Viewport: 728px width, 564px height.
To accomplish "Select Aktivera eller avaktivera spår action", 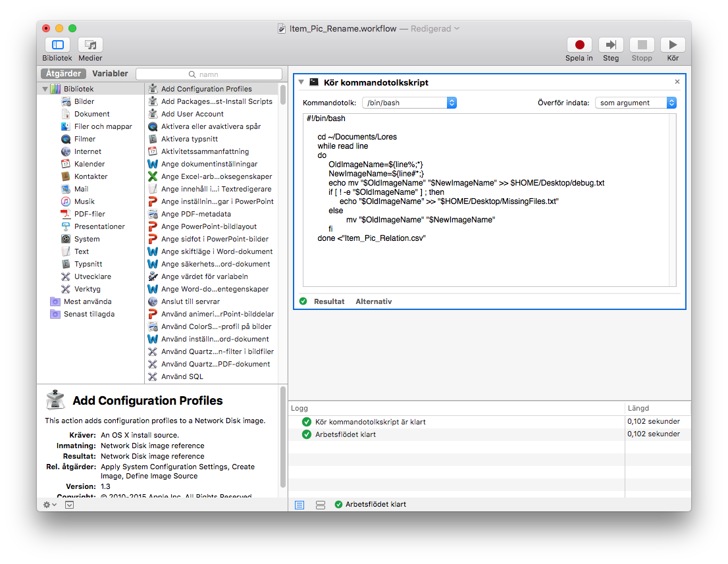I will (x=212, y=126).
